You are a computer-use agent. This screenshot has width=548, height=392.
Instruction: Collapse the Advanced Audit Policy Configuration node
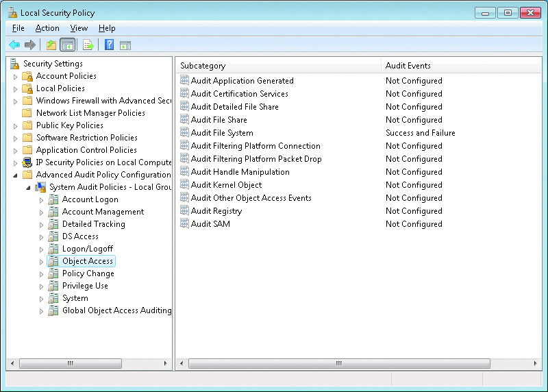point(15,175)
